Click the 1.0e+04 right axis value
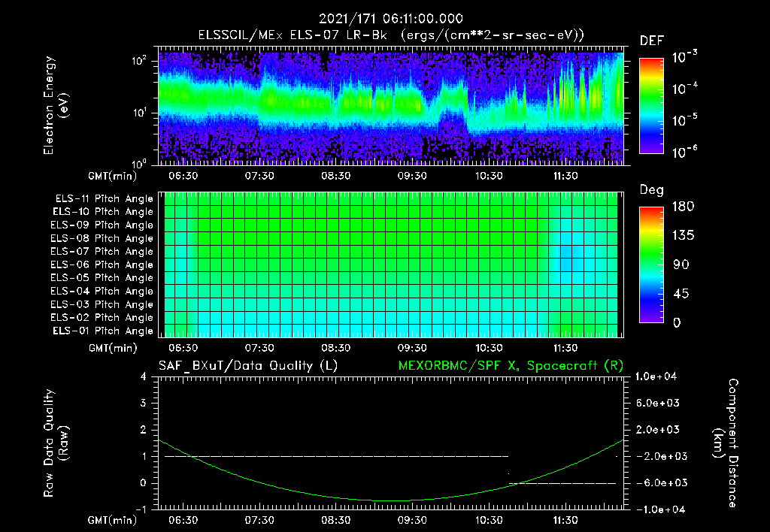The width and height of the screenshot is (770, 532). [656, 376]
